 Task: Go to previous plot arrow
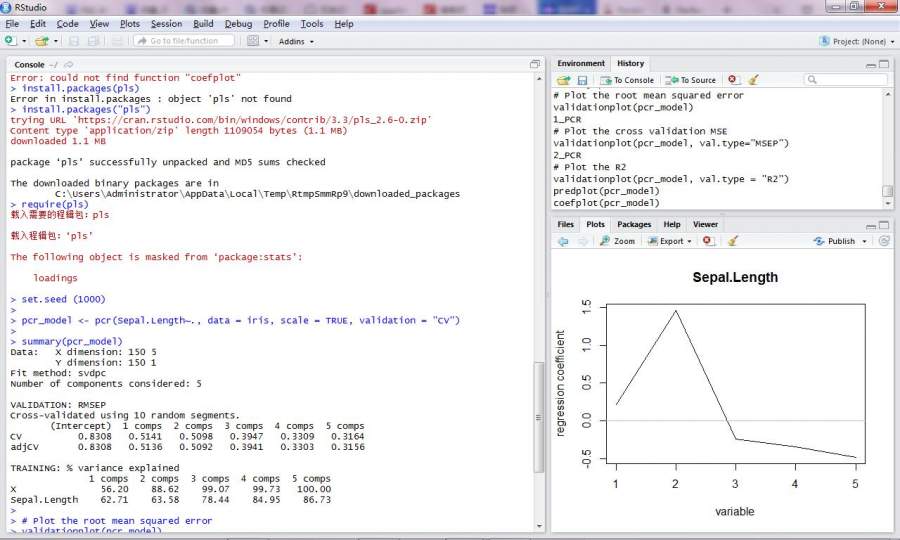(563, 241)
